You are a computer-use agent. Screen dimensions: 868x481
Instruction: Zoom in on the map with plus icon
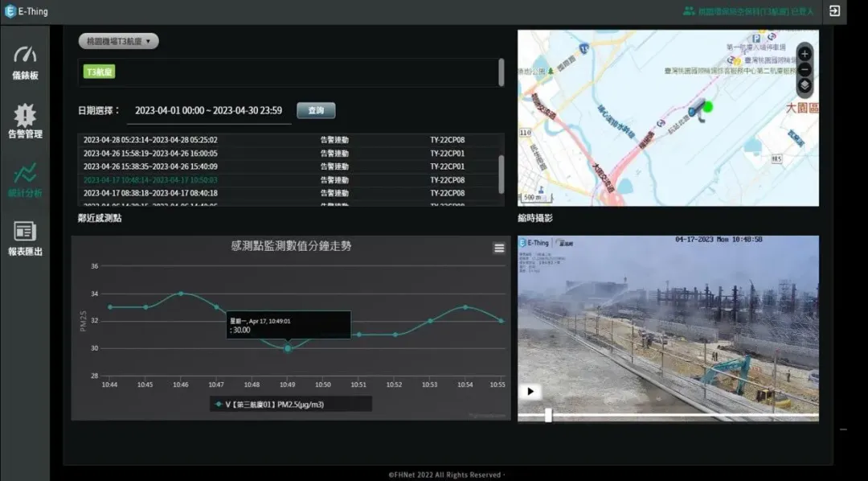[805, 54]
